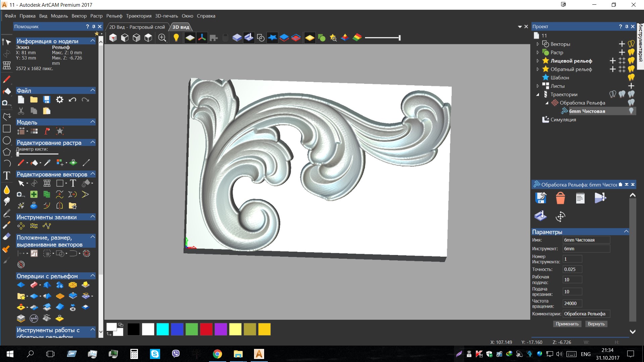Select the 6mm Чистовая toolpath item

coord(587,111)
